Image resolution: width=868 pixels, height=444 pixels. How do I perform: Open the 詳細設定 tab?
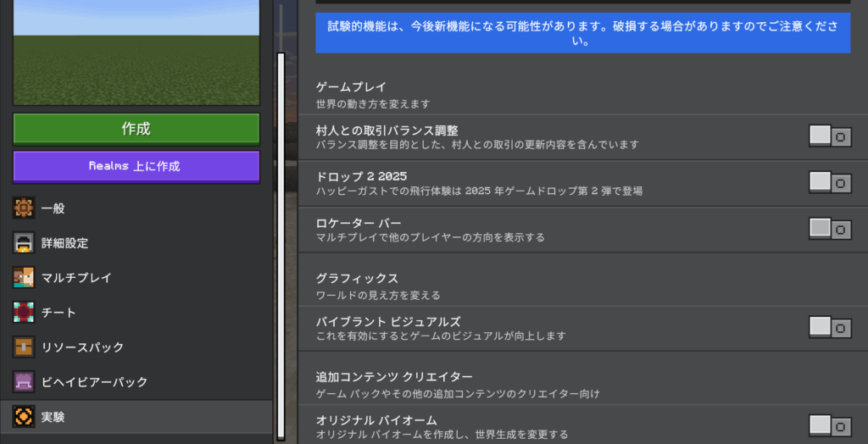pos(136,243)
